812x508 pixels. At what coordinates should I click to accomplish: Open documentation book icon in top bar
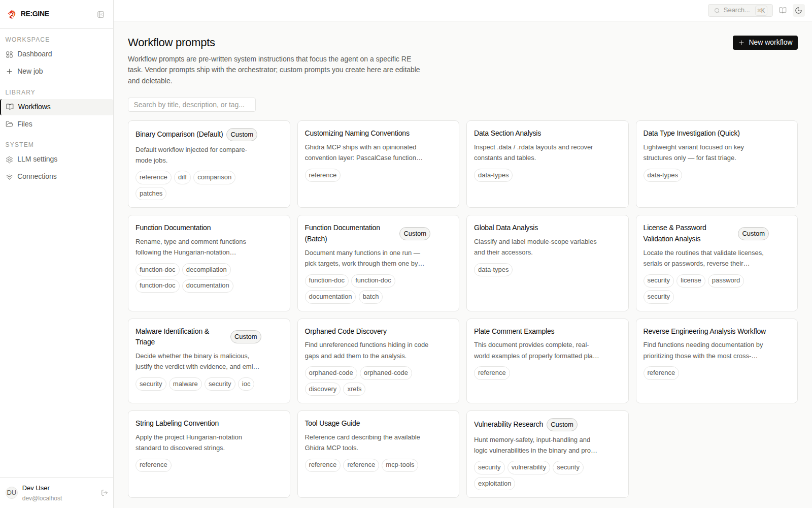(x=783, y=10)
